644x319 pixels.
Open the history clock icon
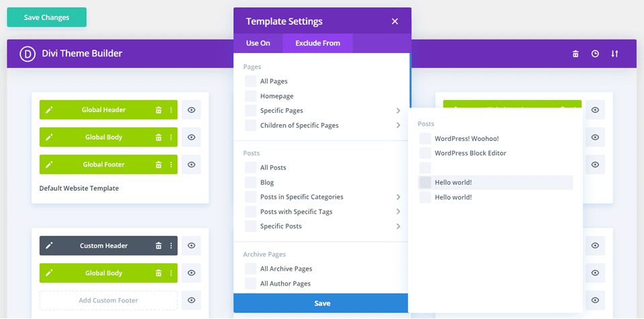(x=595, y=54)
